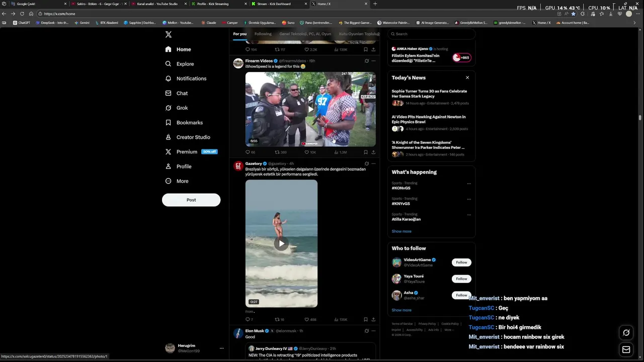Open Profile in the sidebar

click(x=179, y=166)
